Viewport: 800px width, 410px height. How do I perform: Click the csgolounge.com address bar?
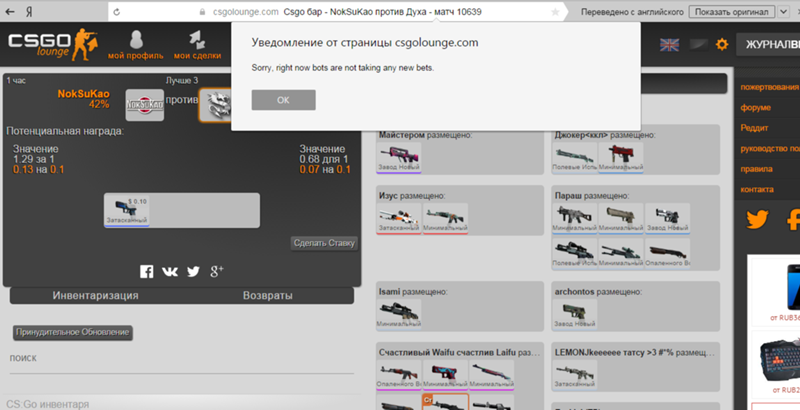click(337, 12)
